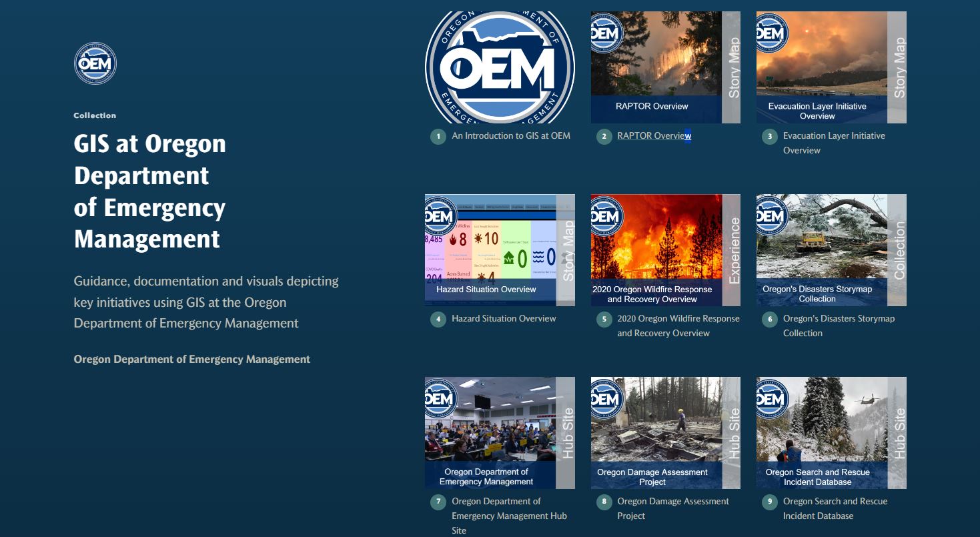Open the 2020 Oregon Wildfire Response thumbnail
Image resolution: width=980 pixels, height=537 pixels.
pyautogui.click(x=665, y=249)
